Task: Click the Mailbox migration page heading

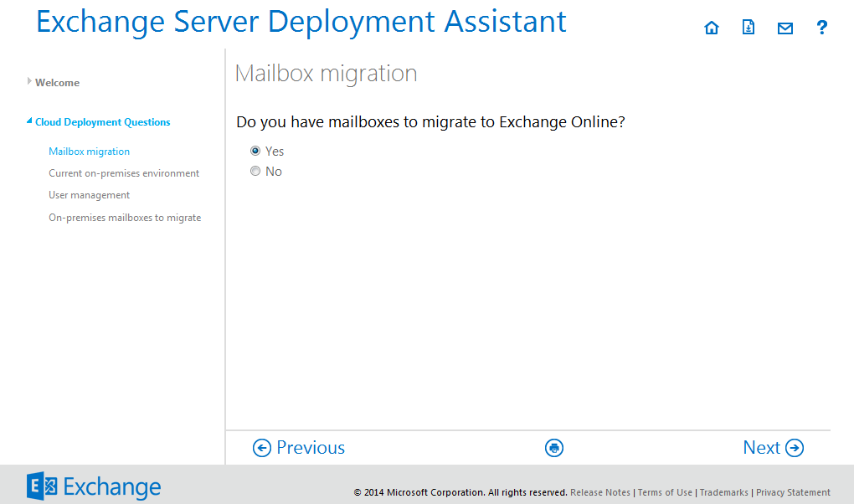Action: pyautogui.click(x=326, y=74)
